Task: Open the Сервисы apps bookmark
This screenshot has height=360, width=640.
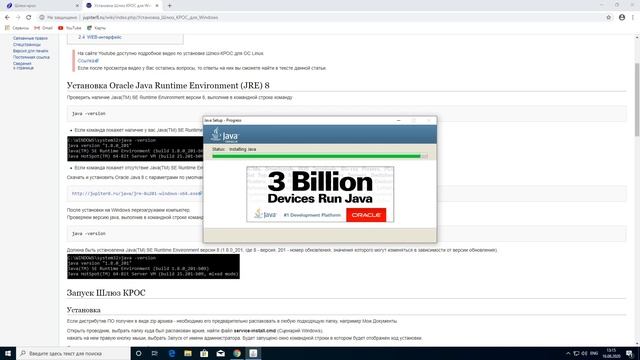Action: pos(17,28)
